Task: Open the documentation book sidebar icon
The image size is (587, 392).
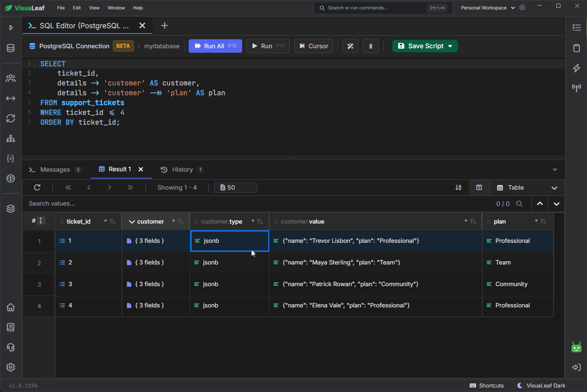Action: click(11, 327)
